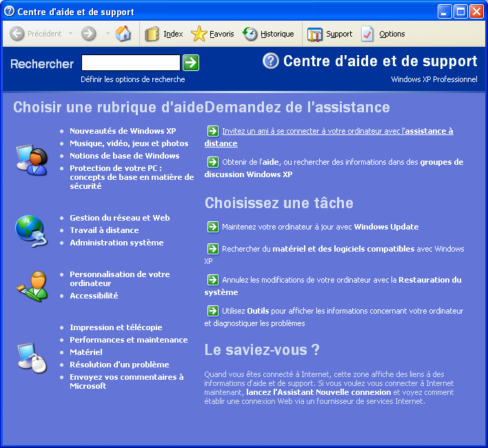This screenshot has height=448, width=488.
Task: Click green arrow beside Restauration du système
Action: tap(213, 280)
